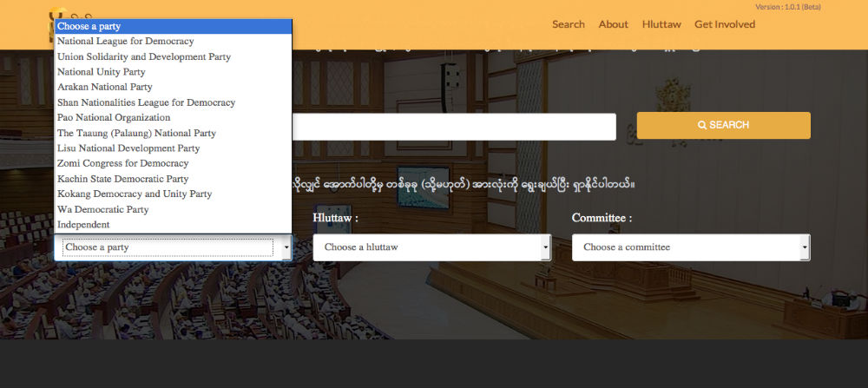Select Shan Nationalities League for Democracy
The image size is (868, 388).
click(x=146, y=102)
